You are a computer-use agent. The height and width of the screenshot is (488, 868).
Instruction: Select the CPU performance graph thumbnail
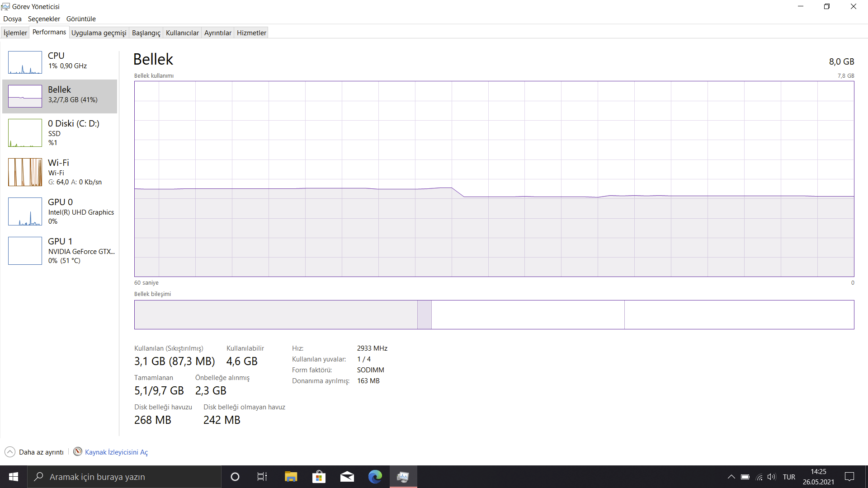pyautogui.click(x=25, y=62)
